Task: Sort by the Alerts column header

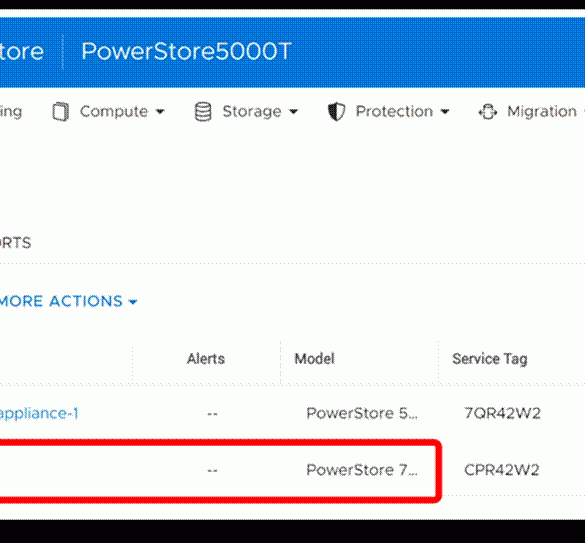Action: [206, 359]
